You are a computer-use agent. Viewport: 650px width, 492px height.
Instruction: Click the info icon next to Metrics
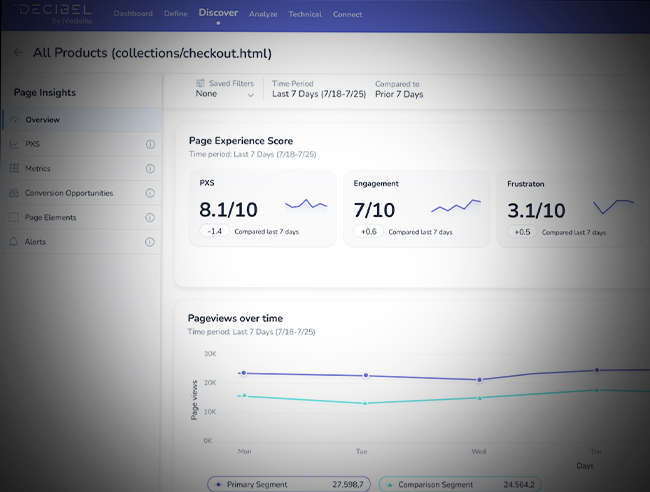pyautogui.click(x=150, y=168)
